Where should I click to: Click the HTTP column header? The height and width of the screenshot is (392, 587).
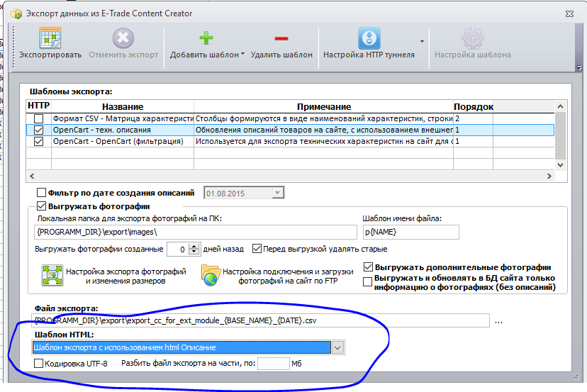38,106
